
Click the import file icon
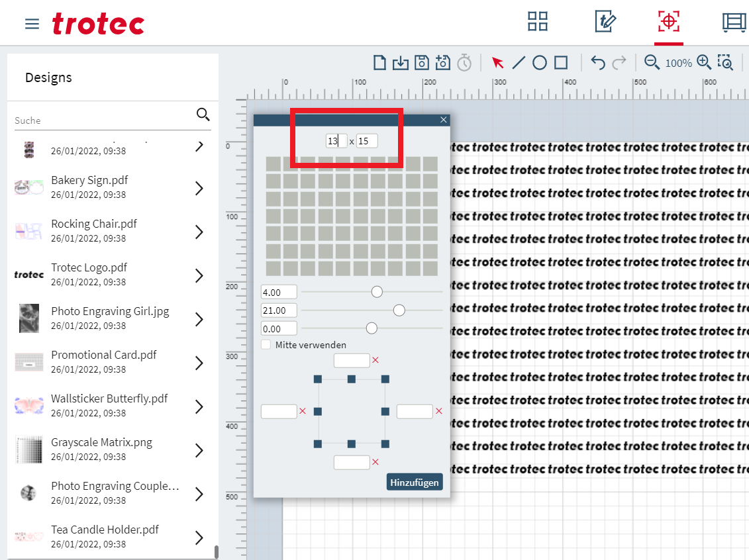[x=400, y=63]
